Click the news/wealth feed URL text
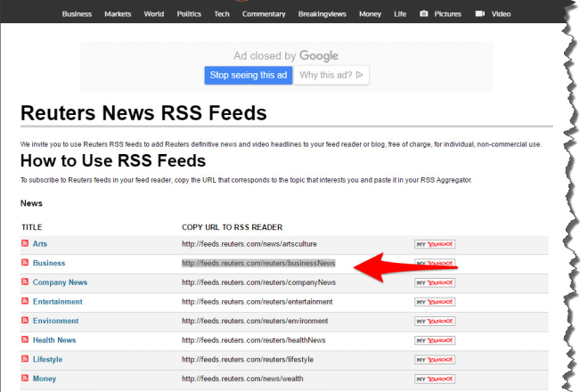 tap(242, 379)
